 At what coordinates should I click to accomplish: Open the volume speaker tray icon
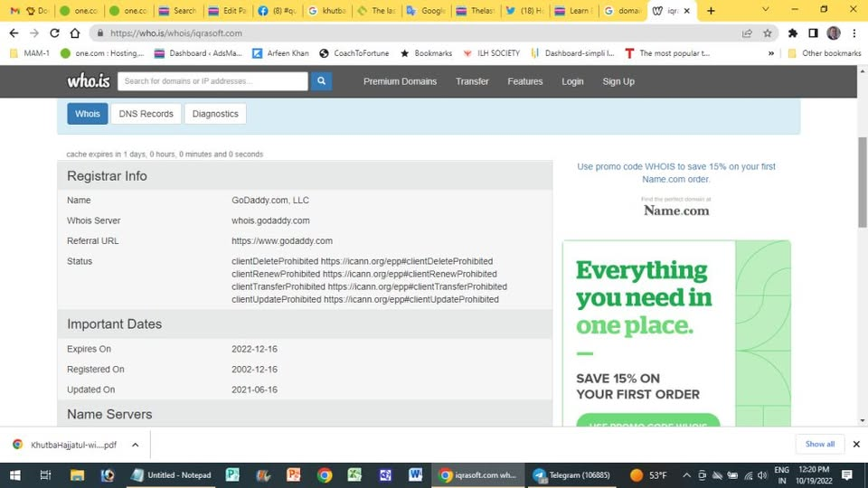762,475
